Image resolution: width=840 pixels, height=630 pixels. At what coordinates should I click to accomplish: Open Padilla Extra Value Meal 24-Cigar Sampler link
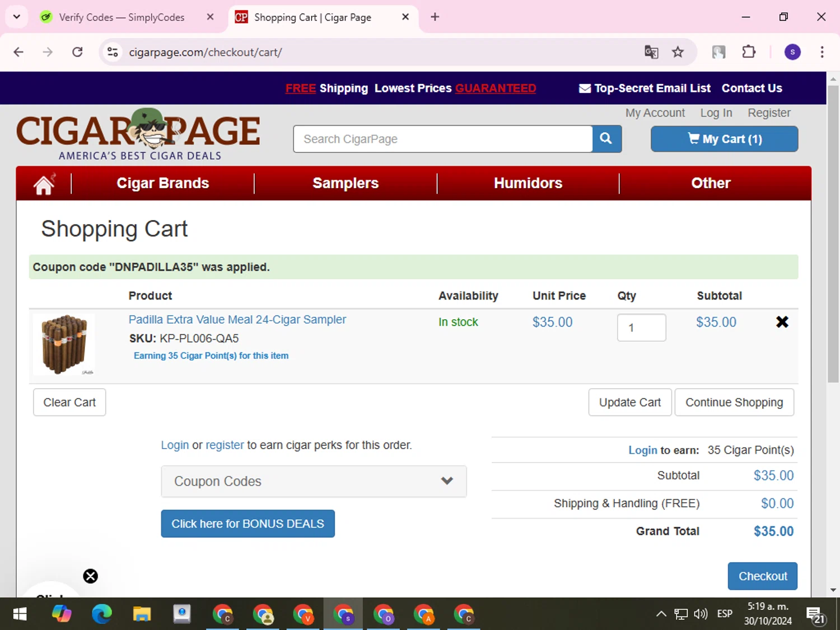pyautogui.click(x=237, y=319)
